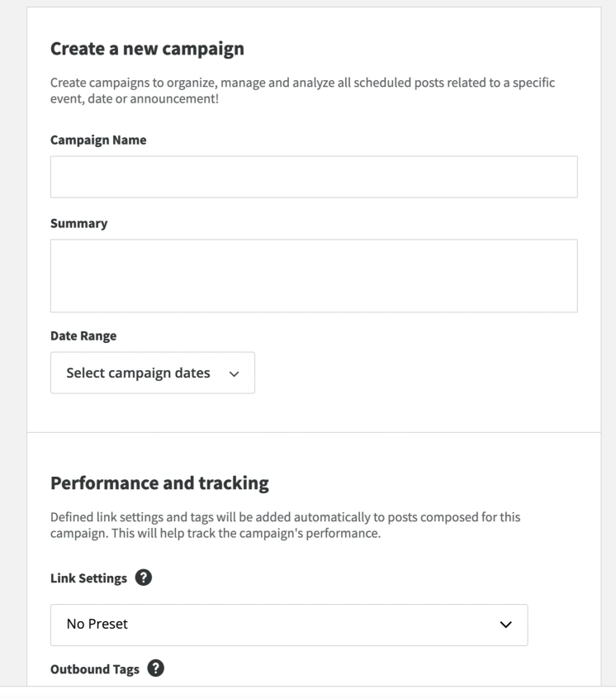Click the 'Performance and tracking' heading
This screenshot has height=699, width=616.
click(x=159, y=483)
